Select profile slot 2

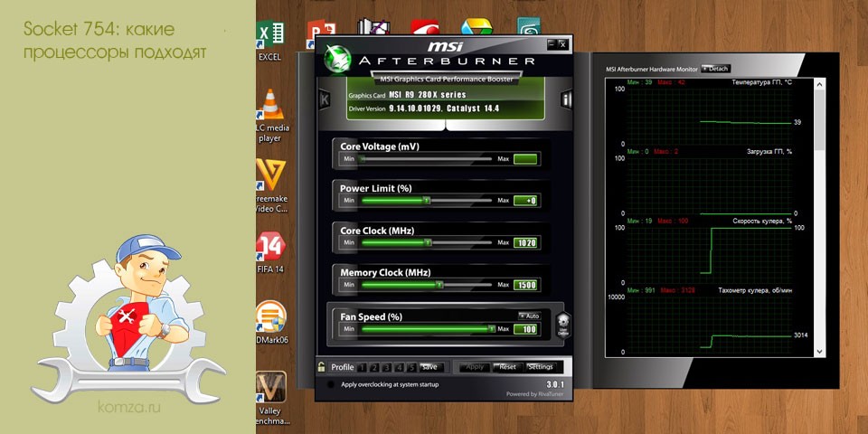point(374,367)
